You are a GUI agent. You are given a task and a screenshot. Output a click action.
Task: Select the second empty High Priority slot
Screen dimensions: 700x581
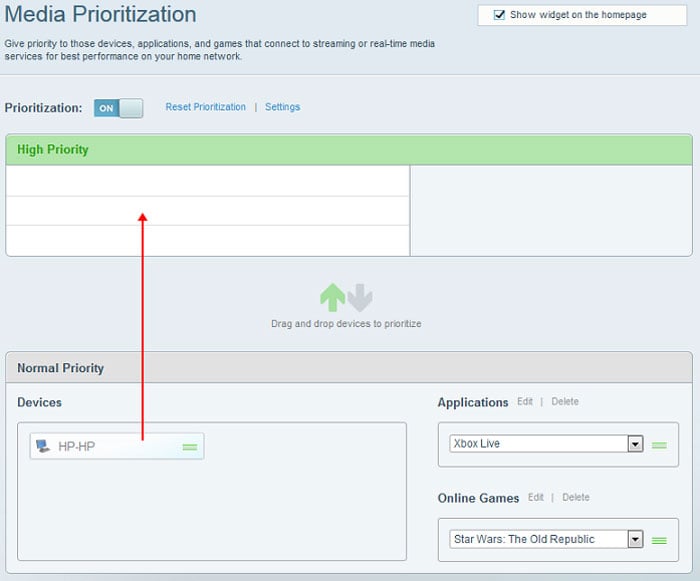(x=208, y=211)
